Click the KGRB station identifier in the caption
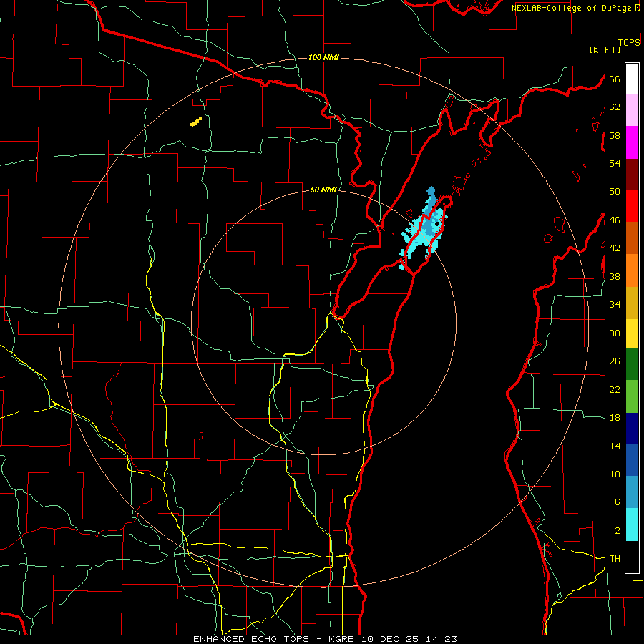Image resolution: width=644 pixels, height=644 pixels. pyautogui.click(x=343, y=639)
